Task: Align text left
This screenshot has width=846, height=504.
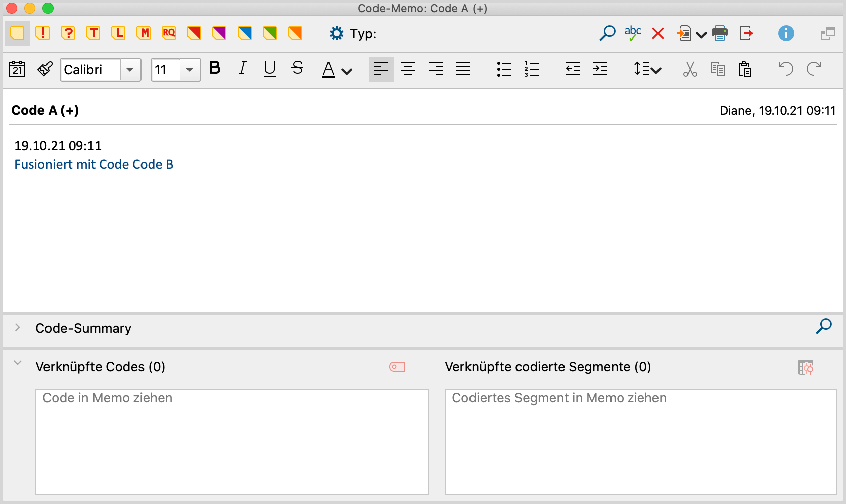Action: (x=381, y=69)
